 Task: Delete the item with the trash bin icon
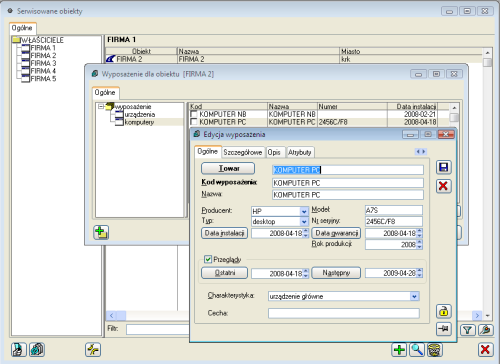435,350
